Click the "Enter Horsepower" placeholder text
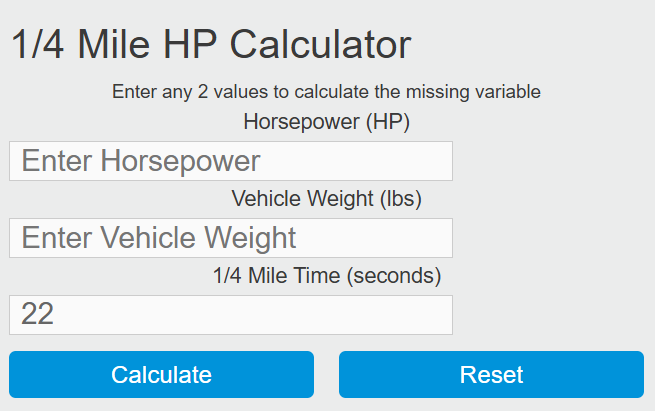 (141, 161)
